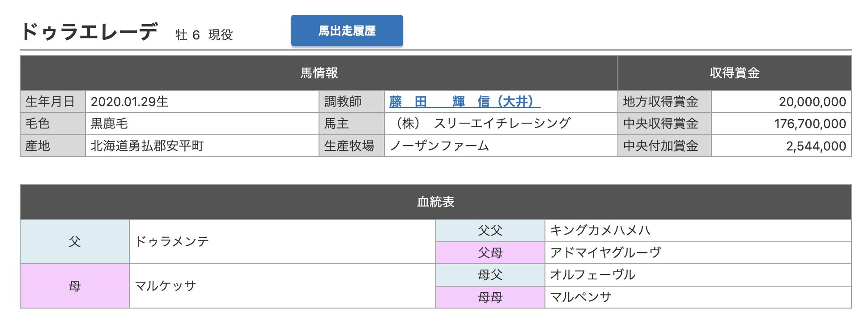This screenshot has height=326, width=868.
Task: Click the 収得賞金 section header
Action: pyautogui.click(x=734, y=73)
